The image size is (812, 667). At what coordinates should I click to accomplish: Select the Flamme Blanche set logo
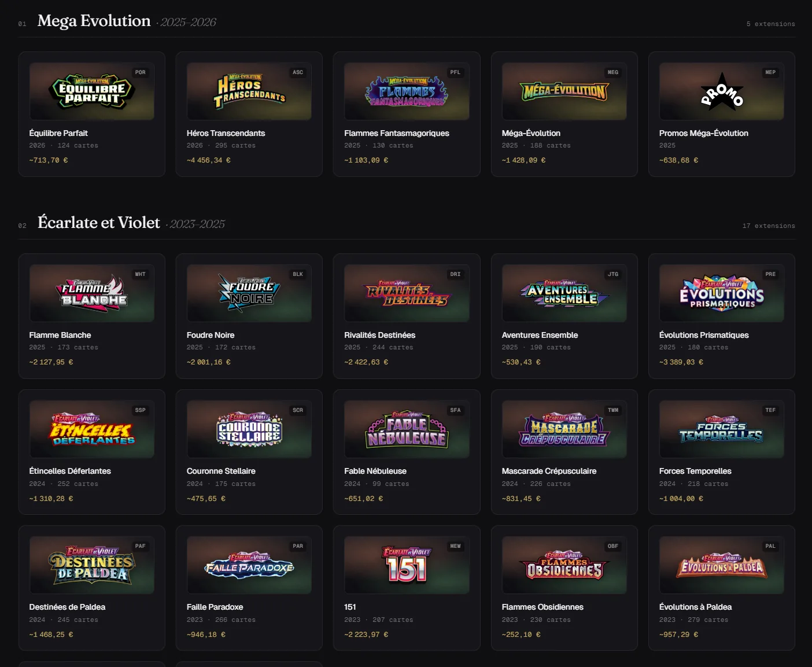[x=92, y=293]
